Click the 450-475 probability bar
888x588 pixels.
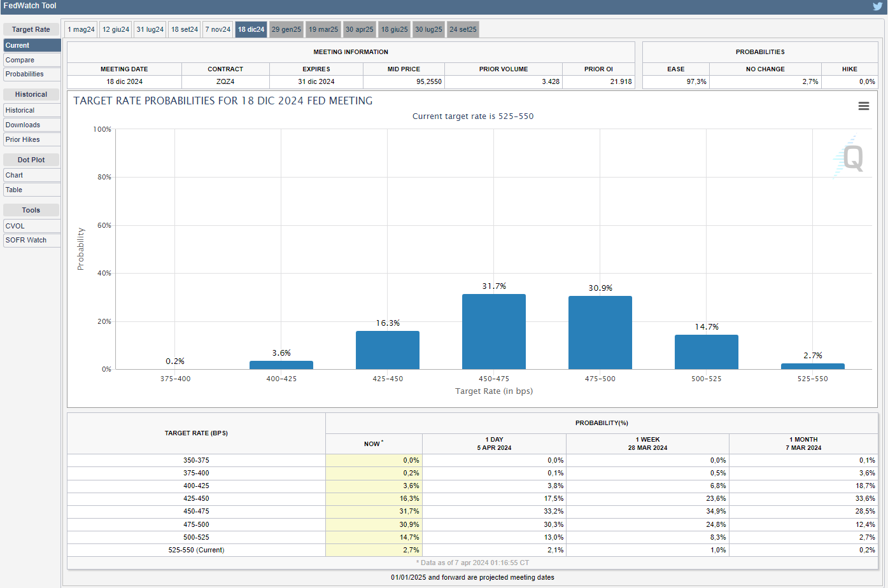pos(493,332)
